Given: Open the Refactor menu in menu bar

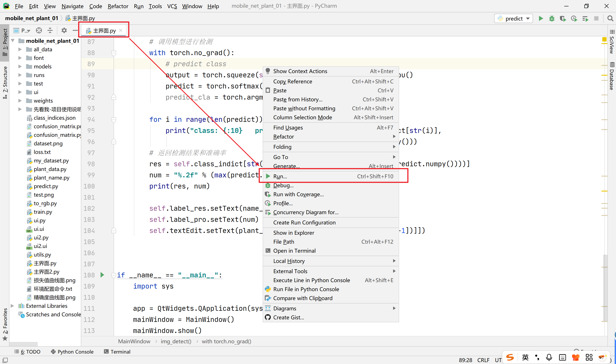Looking at the screenshot, I should (118, 6).
